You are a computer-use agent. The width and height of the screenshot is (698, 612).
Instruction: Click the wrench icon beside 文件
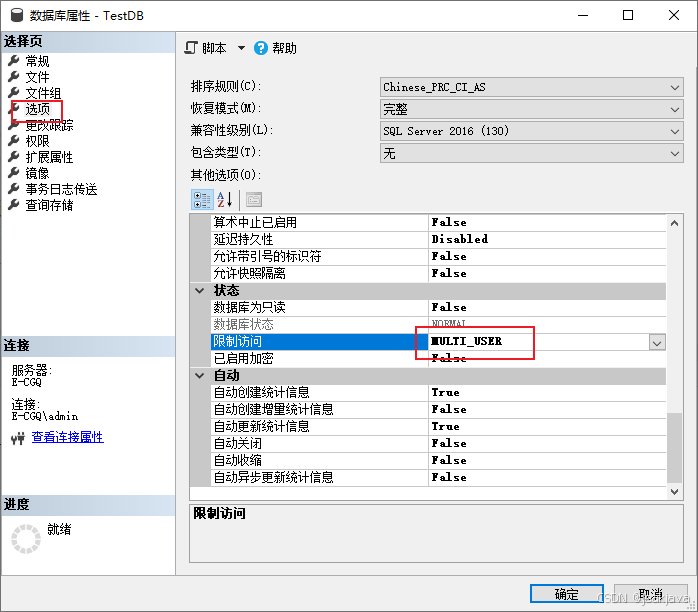(x=14, y=76)
